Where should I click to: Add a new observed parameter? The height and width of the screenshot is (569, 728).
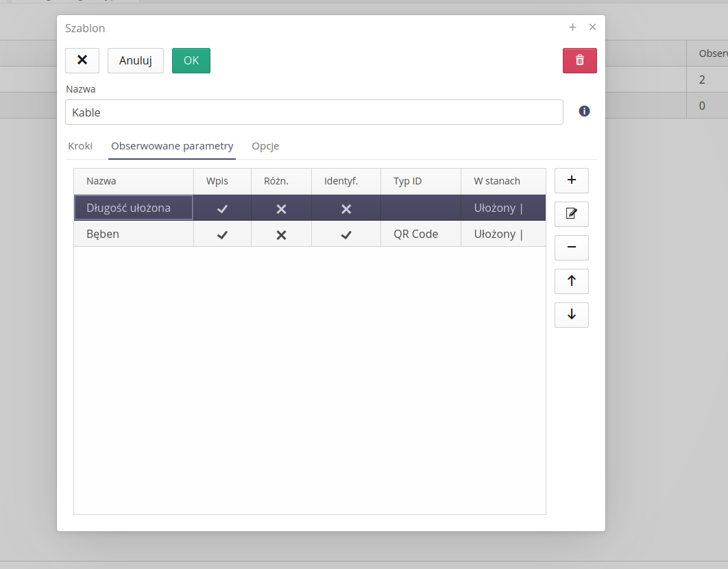(x=571, y=180)
